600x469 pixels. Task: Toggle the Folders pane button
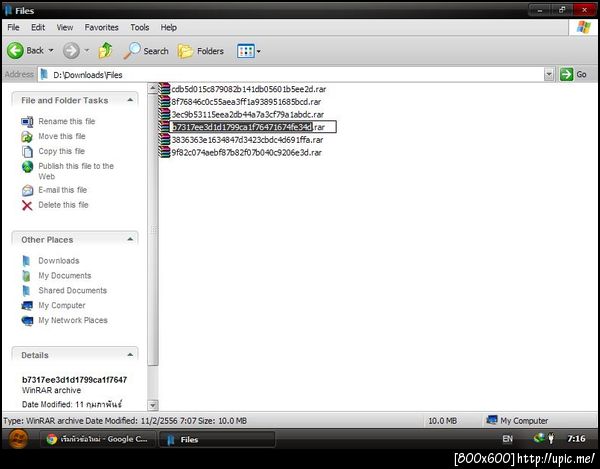(201, 51)
